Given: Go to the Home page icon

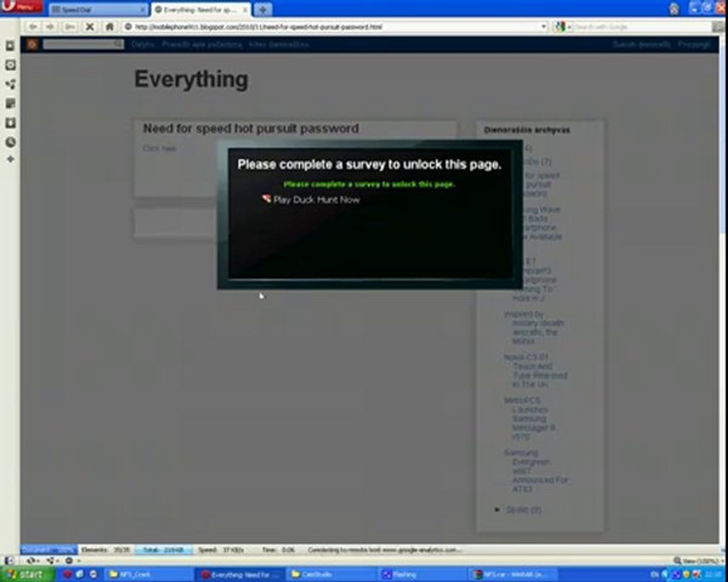Looking at the screenshot, I should tap(109, 26).
